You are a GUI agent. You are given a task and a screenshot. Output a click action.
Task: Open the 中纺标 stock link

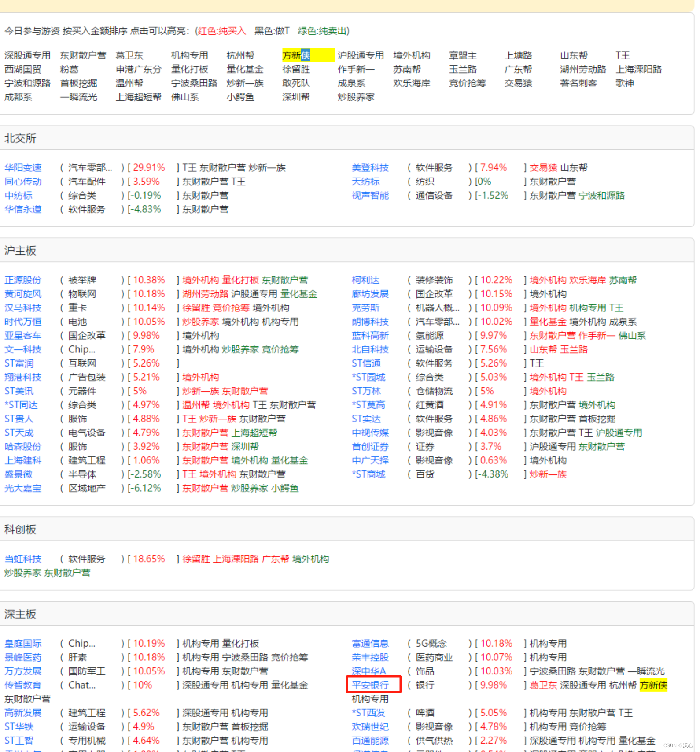[18, 196]
